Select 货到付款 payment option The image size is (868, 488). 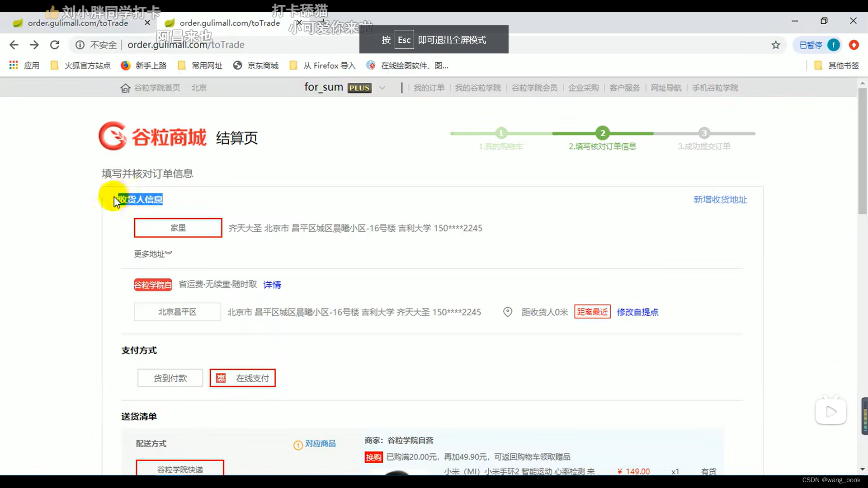point(170,378)
